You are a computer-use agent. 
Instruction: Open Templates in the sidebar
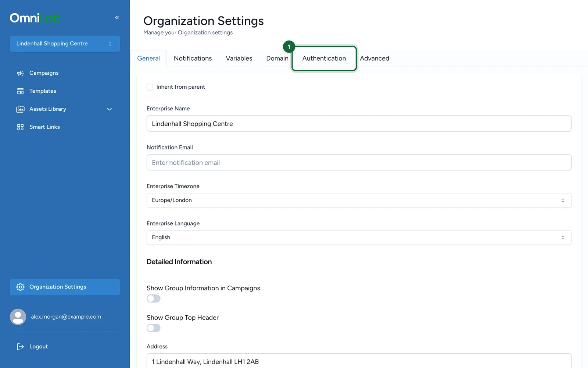65,91
